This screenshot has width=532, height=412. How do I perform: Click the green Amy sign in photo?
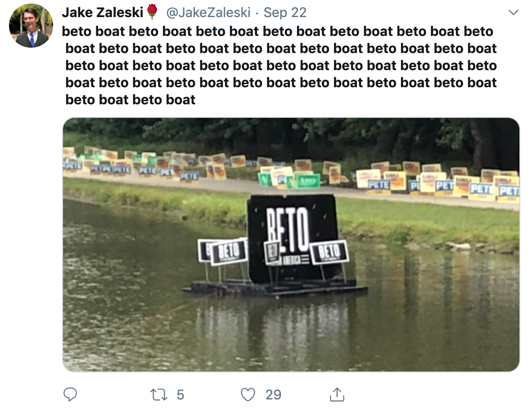pyautogui.click(x=308, y=181)
